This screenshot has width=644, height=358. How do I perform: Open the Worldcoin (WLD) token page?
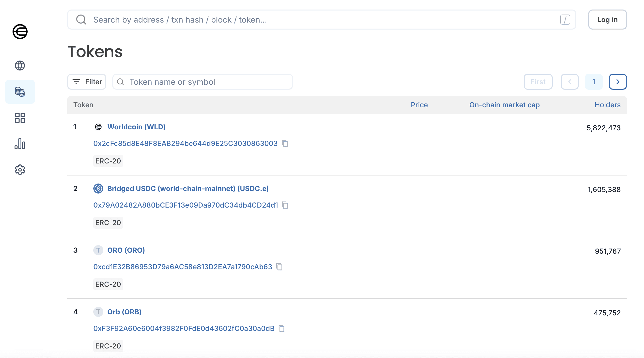tap(136, 127)
